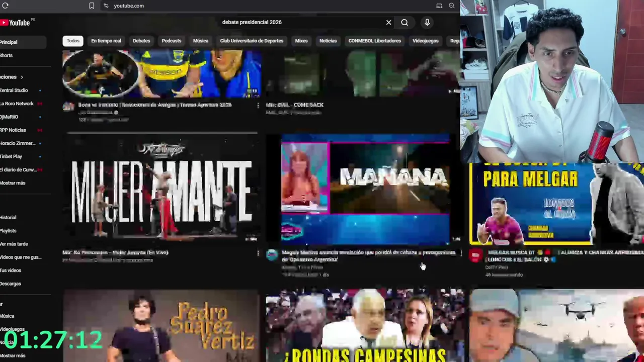Screen dimensions: 644x362
Task: Select the 'Club Universitario de Deportes' chip
Action: coord(252,41)
